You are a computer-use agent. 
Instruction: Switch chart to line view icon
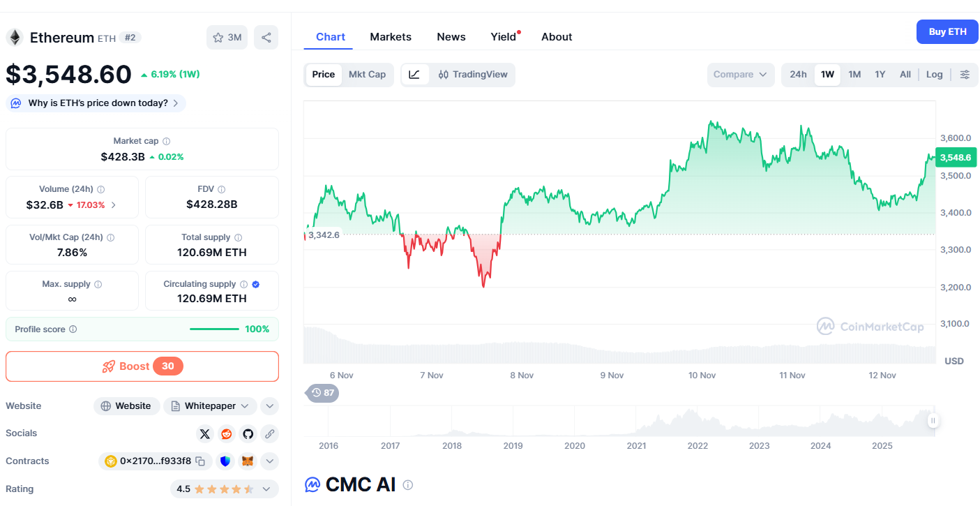(x=414, y=75)
